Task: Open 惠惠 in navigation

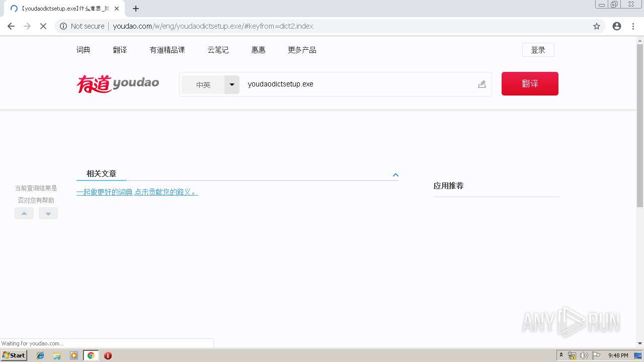Action: [x=259, y=50]
